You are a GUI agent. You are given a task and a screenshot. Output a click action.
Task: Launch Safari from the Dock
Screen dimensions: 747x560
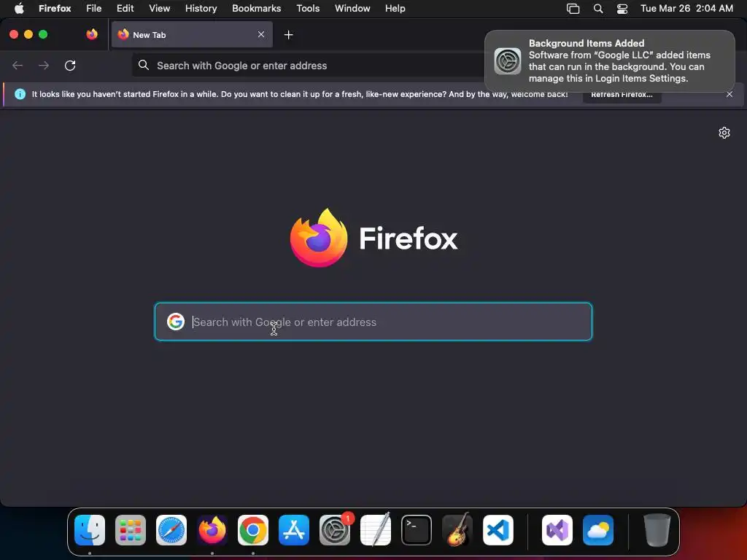[171, 530]
